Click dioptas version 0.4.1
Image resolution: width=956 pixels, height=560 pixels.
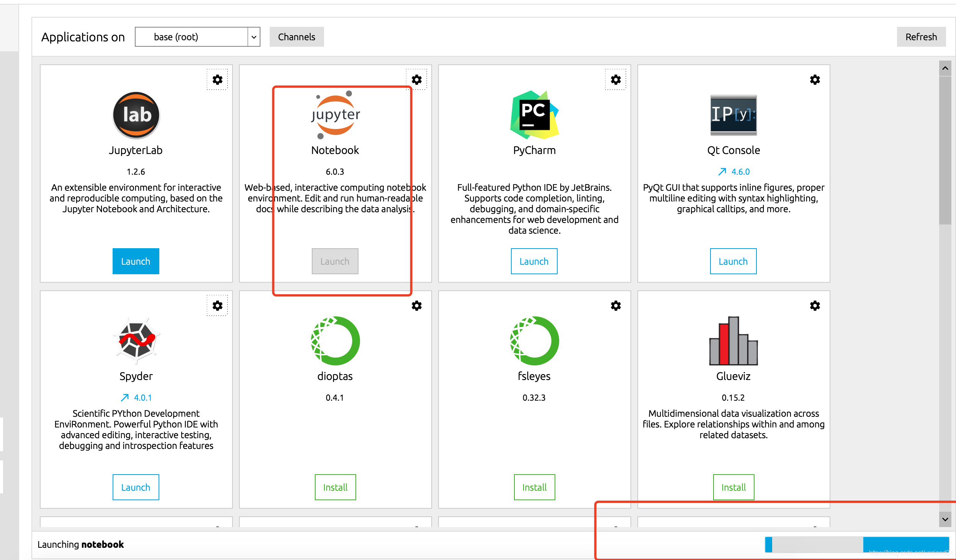pyautogui.click(x=335, y=398)
